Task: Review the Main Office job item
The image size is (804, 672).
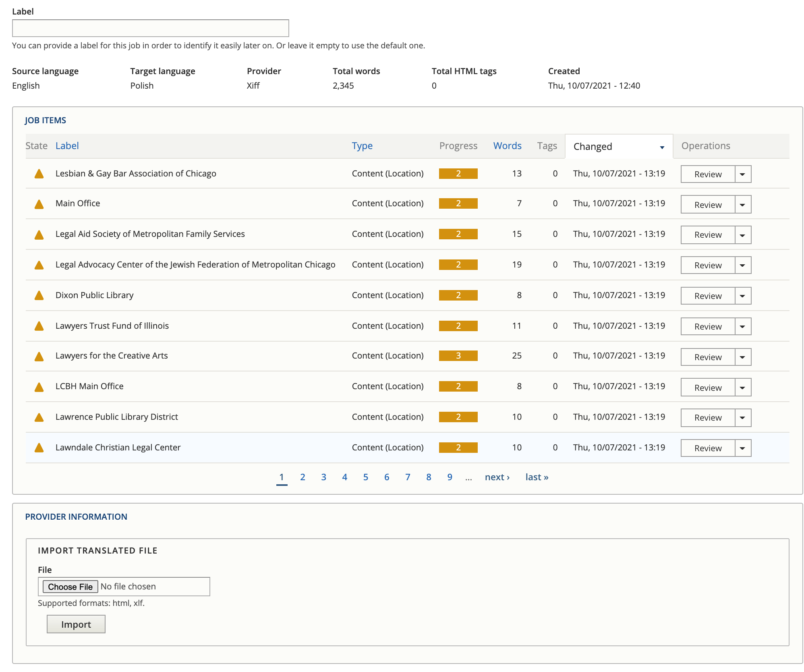Action: pos(708,205)
